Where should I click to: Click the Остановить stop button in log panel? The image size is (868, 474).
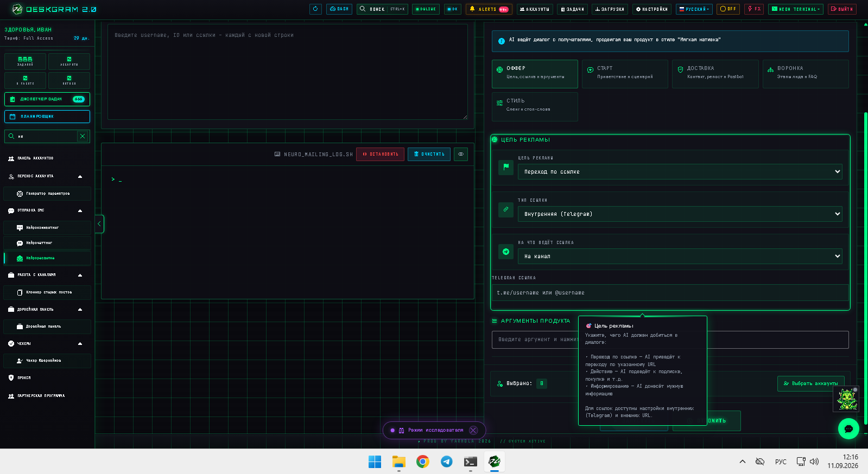pos(380,154)
